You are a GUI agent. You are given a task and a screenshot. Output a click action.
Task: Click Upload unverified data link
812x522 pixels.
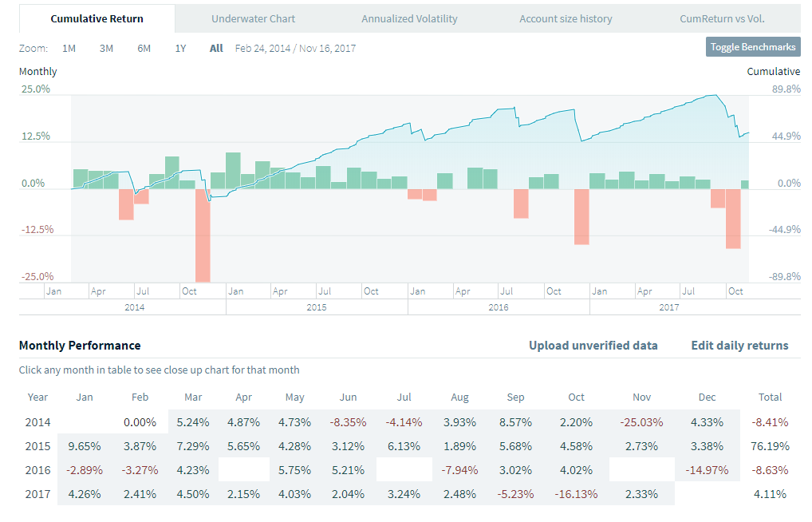[593, 346]
